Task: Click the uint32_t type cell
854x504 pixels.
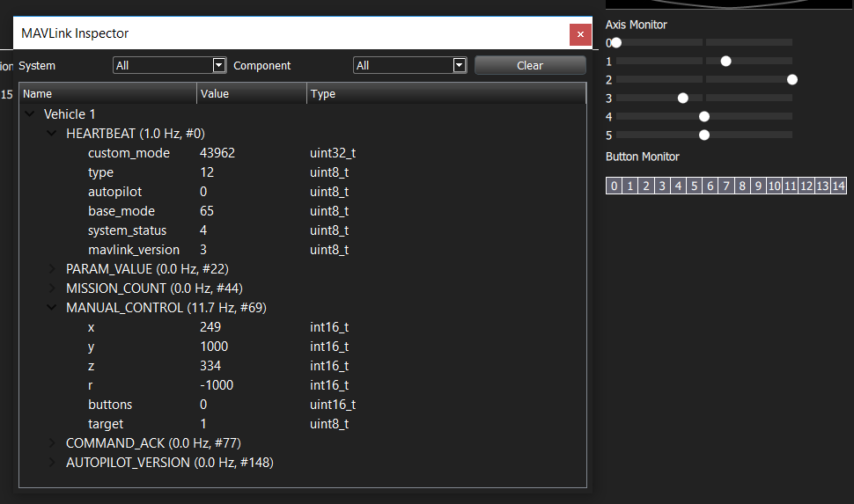Action: [333, 153]
